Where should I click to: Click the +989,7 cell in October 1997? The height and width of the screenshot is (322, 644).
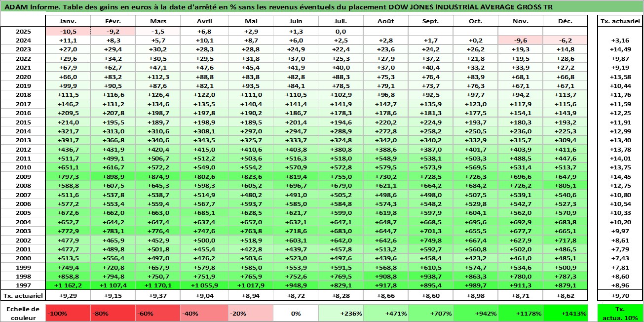476,285
